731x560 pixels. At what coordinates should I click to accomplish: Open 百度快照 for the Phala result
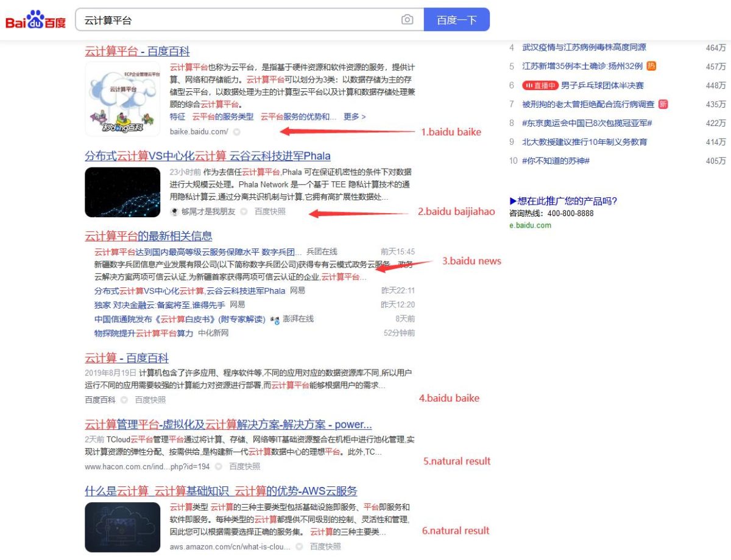click(x=270, y=211)
